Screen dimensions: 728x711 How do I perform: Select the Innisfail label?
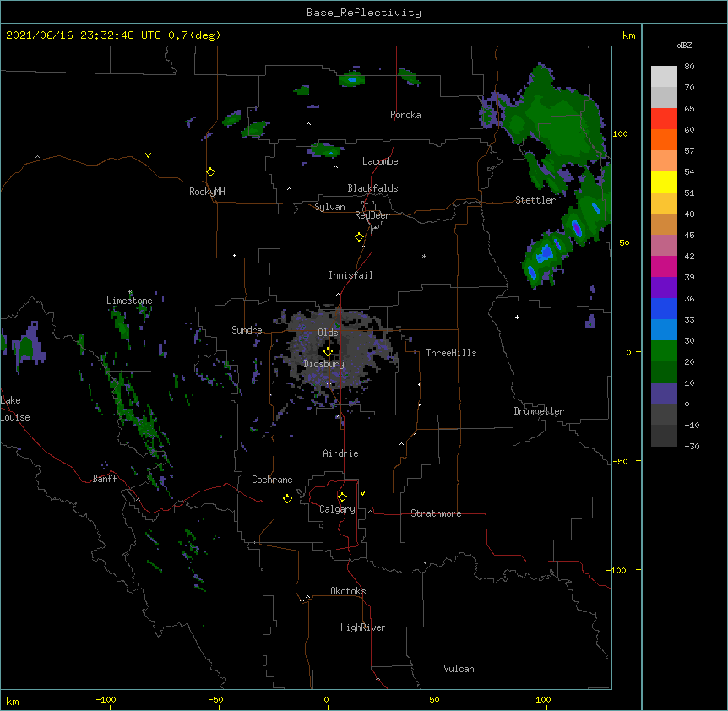coord(350,275)
